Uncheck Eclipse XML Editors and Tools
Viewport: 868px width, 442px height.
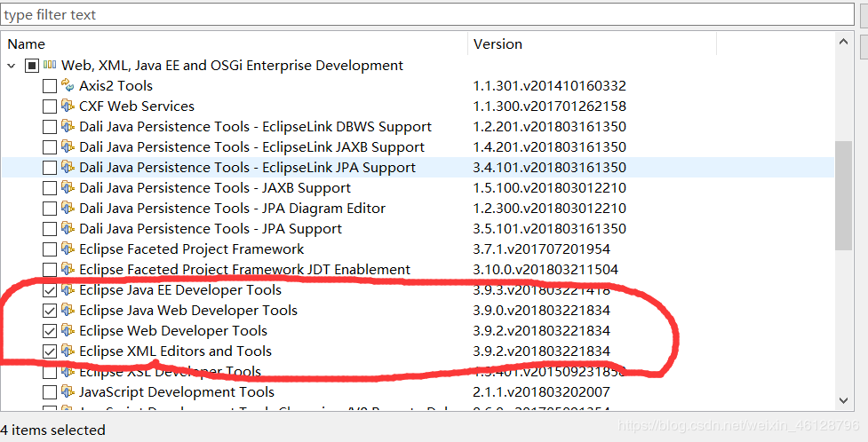tap(50, 352)
